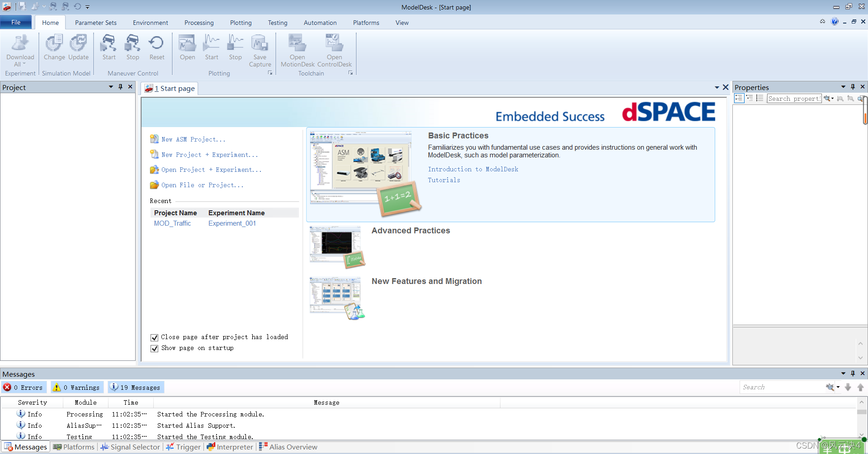This screenshot has width=868, height=454.
Task: Jump to next message arrow
Action: tap(848, 388)
